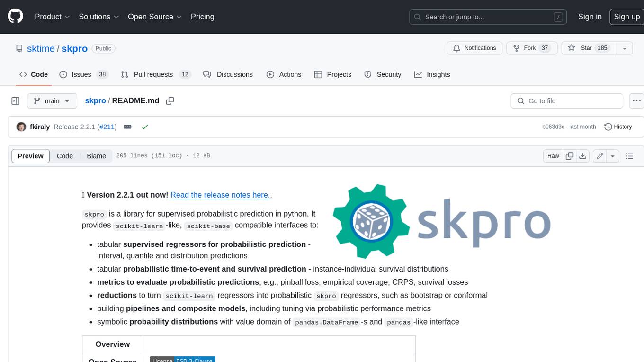This screenshot has height=362, width=644.
Task: Open fkiraly's avatar profile
Action: (21, 127)
